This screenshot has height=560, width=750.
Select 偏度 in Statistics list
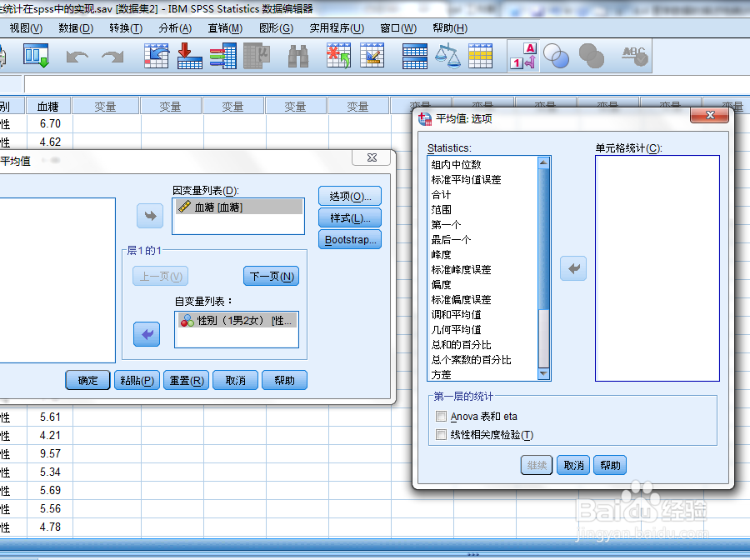(x=441, y=284)
